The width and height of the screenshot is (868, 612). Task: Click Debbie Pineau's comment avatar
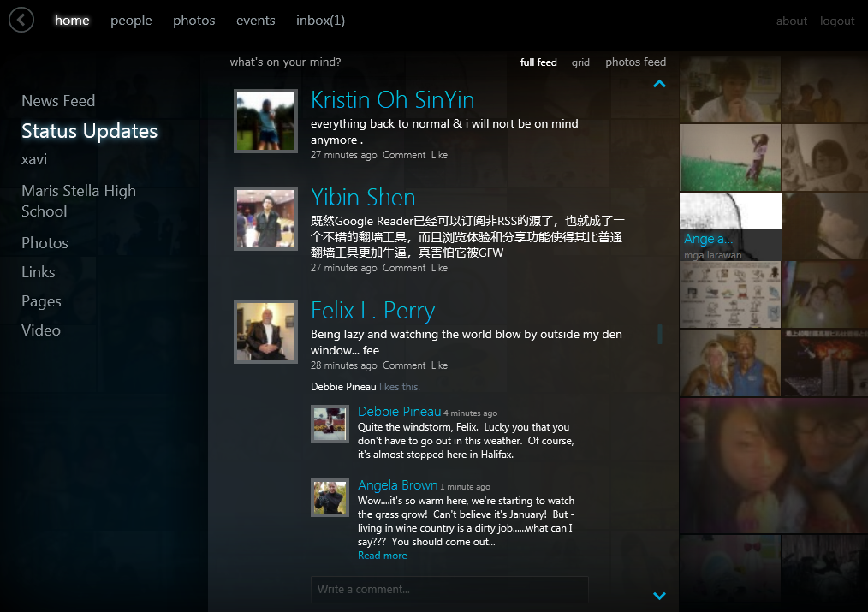coord(330,424)
